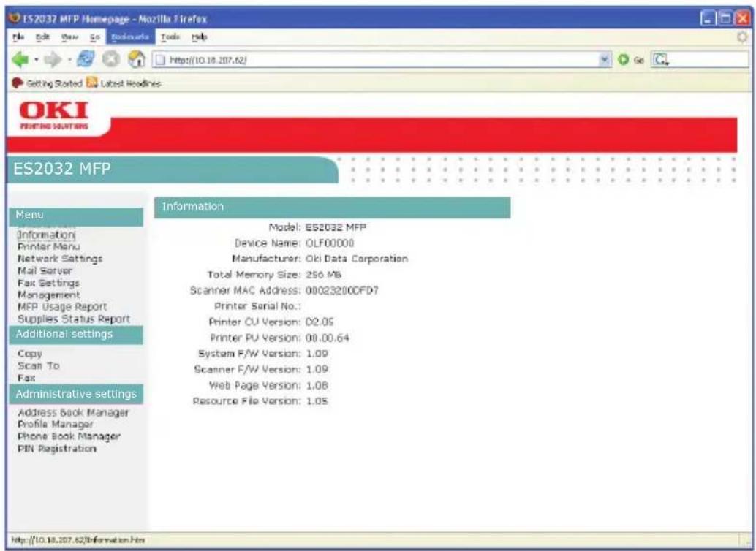The height and width of the screenshot is (551, 756).
Task: Maximize the Firefox window
Action: click(724, 19)
